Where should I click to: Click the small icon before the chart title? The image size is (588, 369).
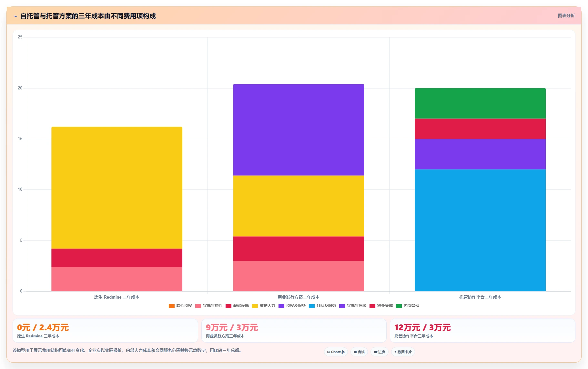coord(15,16)
